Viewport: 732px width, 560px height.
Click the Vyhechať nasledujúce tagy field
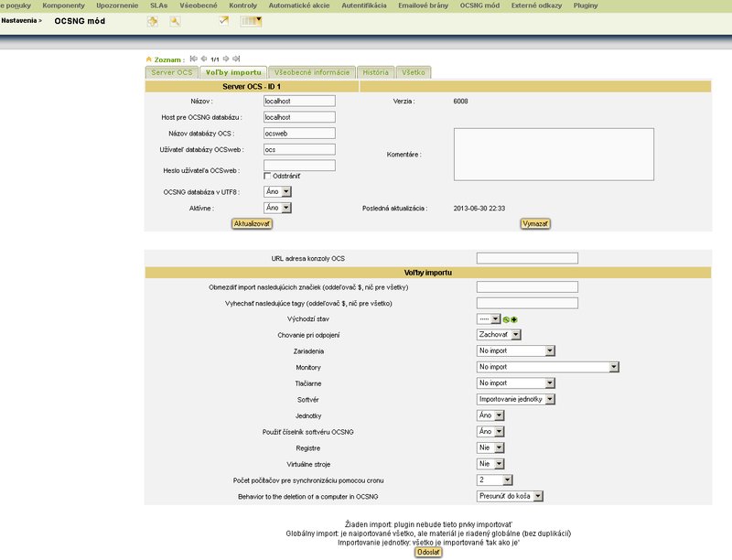point(527,304)
